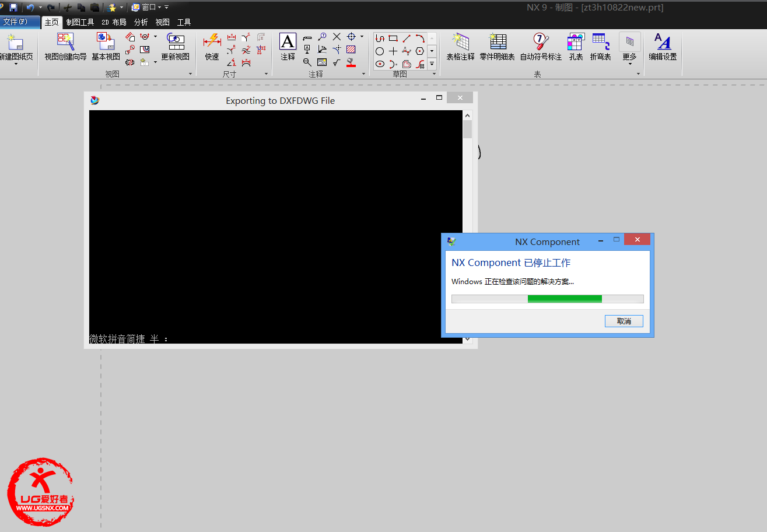This screenshot has height=532, width=767.
Task: Click Bend Table (折弯表) icon
Action: pyautogui.click(x=600, y=47)
